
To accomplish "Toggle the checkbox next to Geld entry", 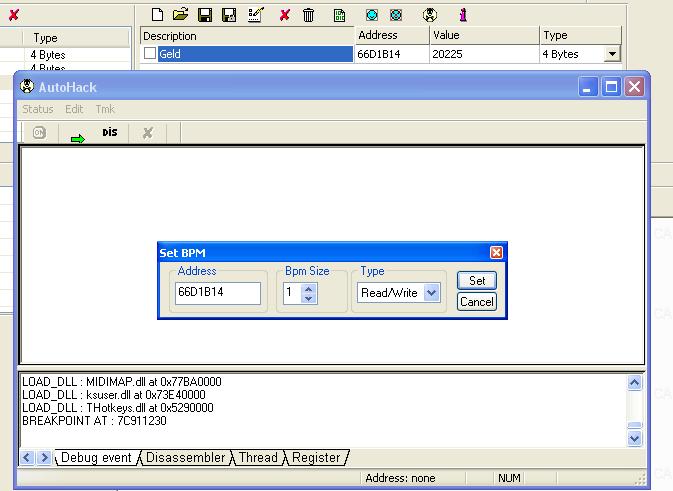I will (x=150, y=54).
